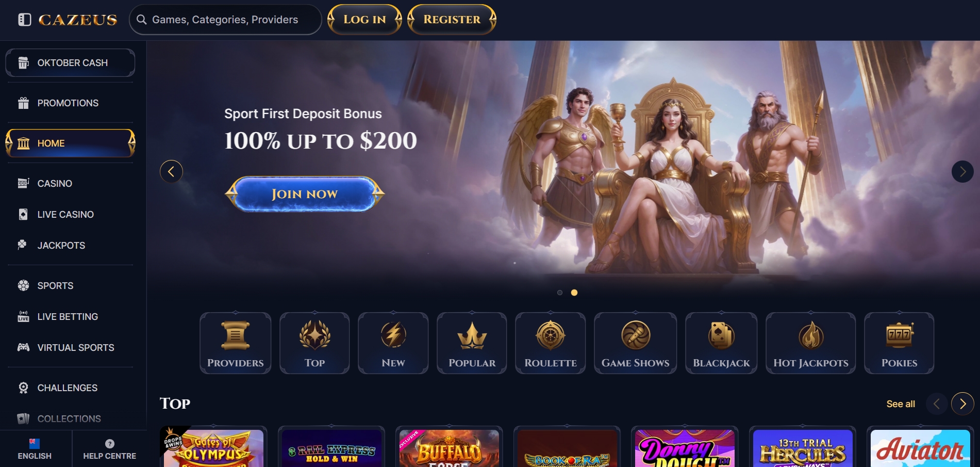The image size is (980, 467).
Task: Follow the See all link for Top games
Action: 901,404
